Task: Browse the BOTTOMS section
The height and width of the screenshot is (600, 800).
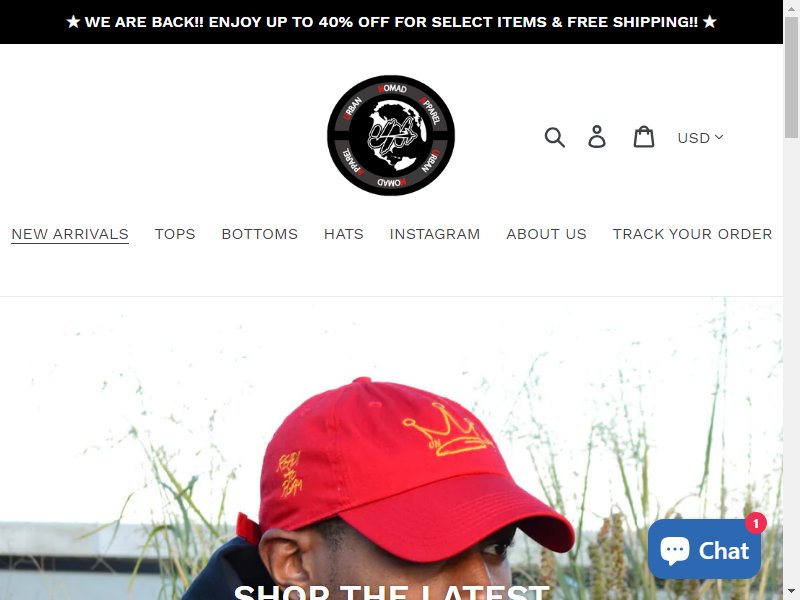Action: [260, 234]
